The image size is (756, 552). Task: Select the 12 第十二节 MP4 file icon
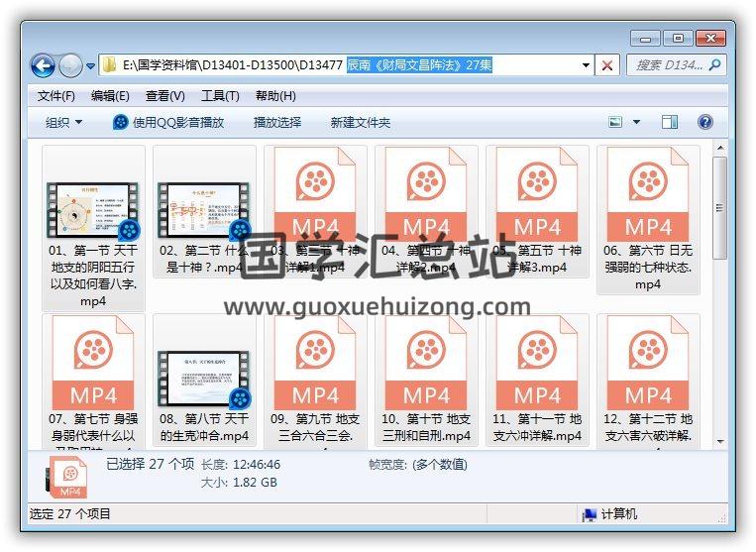click(x=648, y=366)
